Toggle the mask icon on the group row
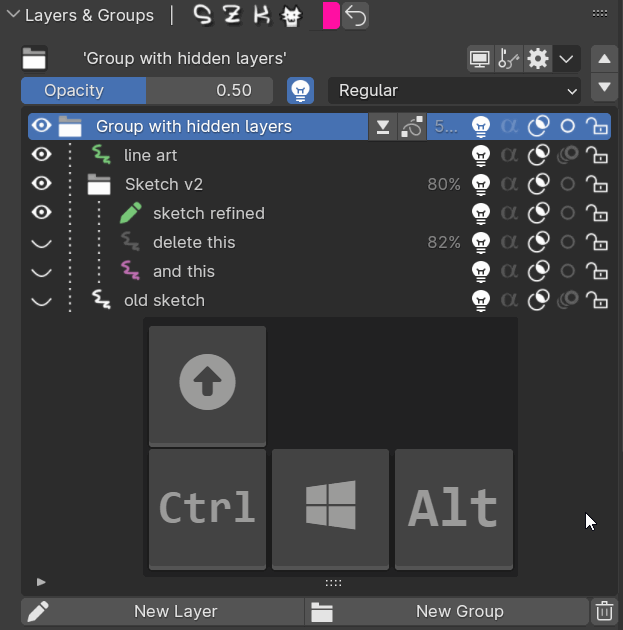Screen dimensions: 623x630 click(538, 127)
